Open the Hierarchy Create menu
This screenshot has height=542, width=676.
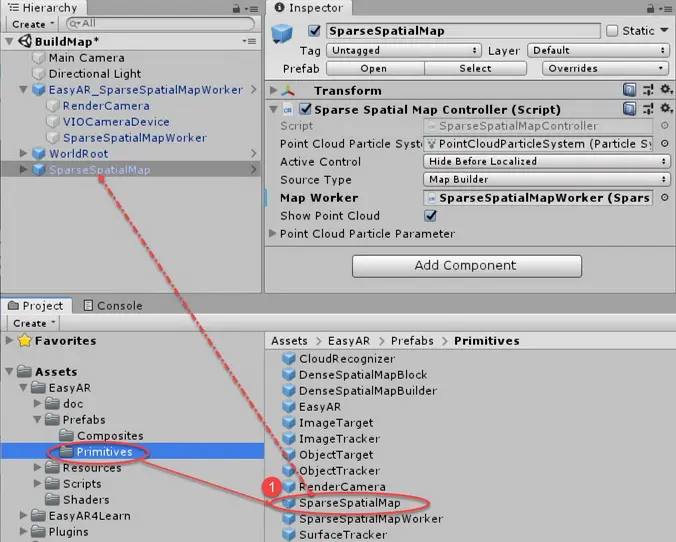pos(33,24)
